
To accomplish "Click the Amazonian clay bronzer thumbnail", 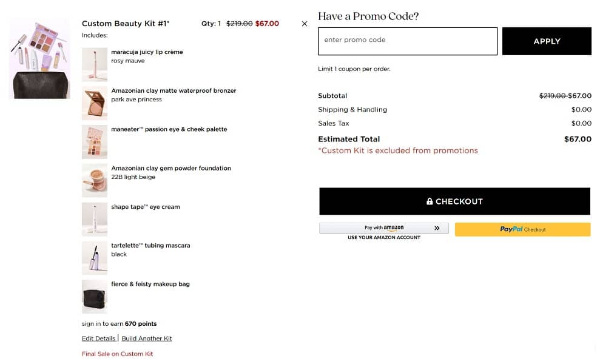I will pos(95,103).
